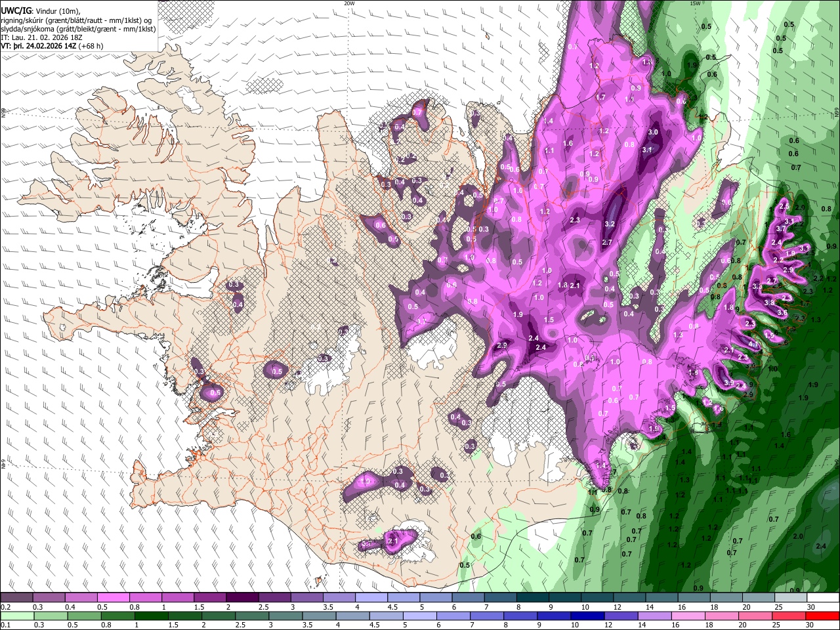Click the forecast offset text (+68 h)
The image size is (840, 630).
click(91, 46)
